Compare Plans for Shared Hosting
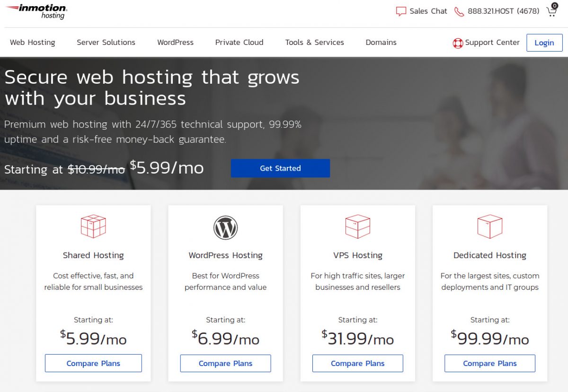Image resolution: width=568 pixels, height=392 pixels. coord(93,363)
